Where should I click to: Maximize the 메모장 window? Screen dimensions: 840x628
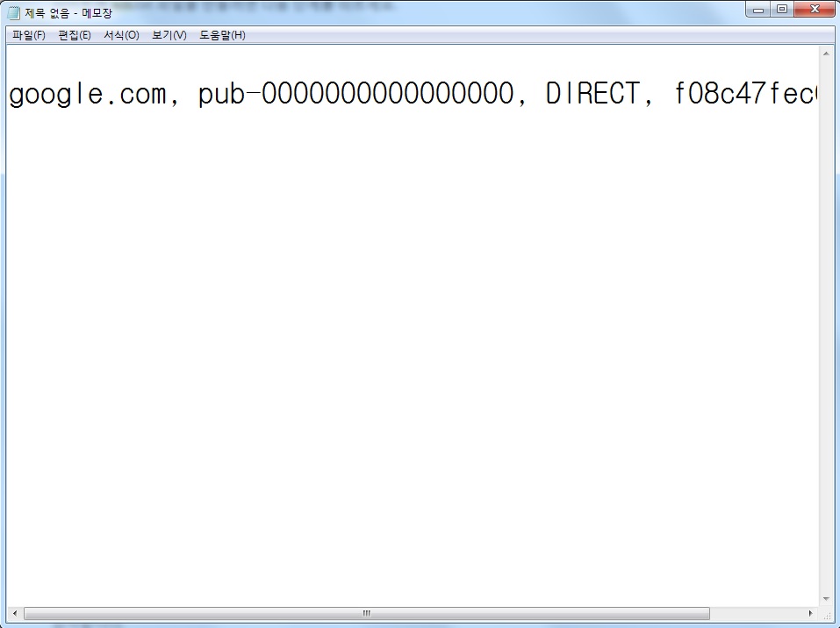pos(782,9)
